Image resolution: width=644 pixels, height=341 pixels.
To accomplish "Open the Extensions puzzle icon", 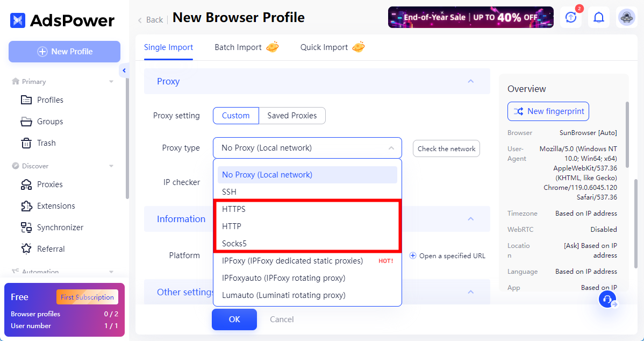I will [x=26, y=206].
